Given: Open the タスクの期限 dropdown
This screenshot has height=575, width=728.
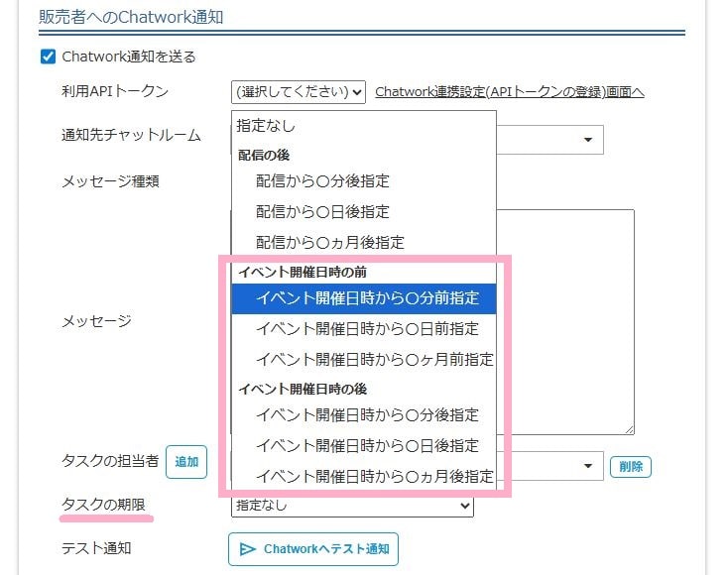Looking at the screenshot, I should click(352, 507).
